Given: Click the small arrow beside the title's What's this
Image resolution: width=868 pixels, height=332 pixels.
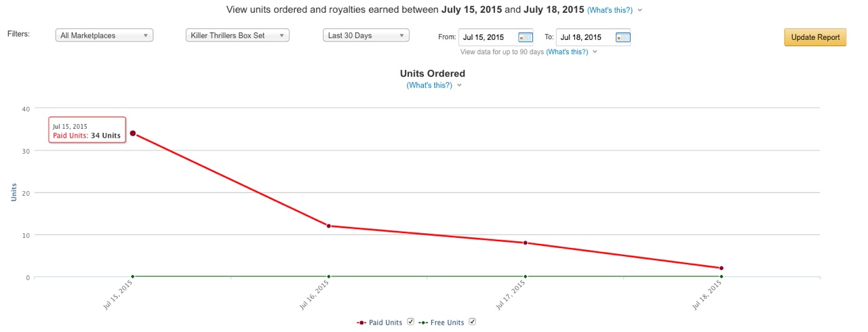Looking at the screenshot, I should [x=640, y=10].
